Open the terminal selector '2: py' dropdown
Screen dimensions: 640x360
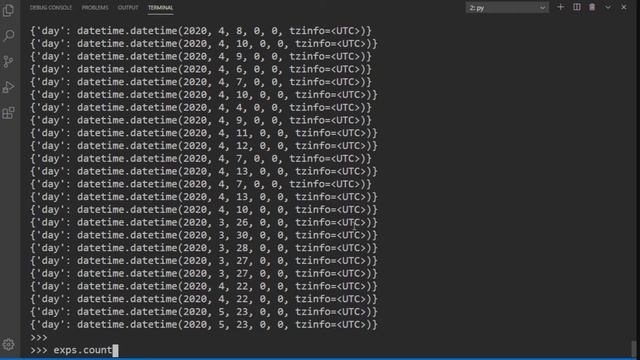(x=507, y=7)
